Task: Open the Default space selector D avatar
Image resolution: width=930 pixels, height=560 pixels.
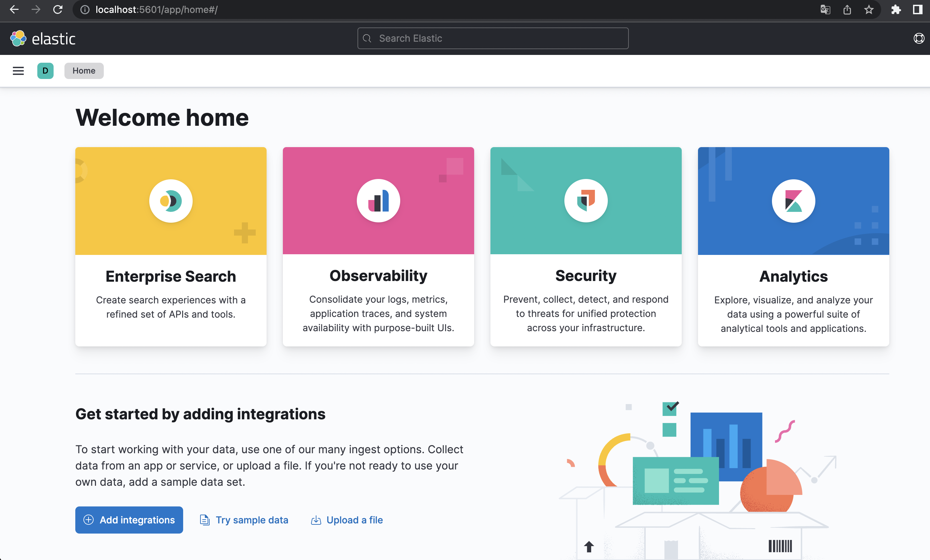Action: [45, 71]
